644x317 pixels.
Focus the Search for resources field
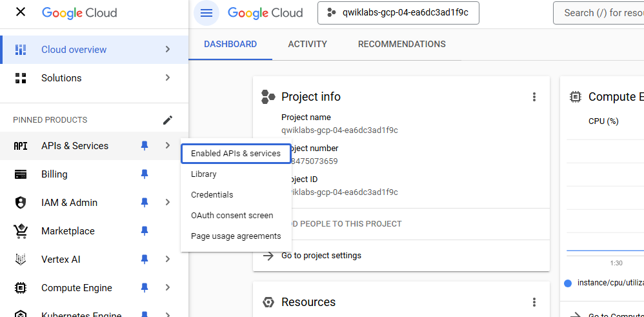click(598, 13)
